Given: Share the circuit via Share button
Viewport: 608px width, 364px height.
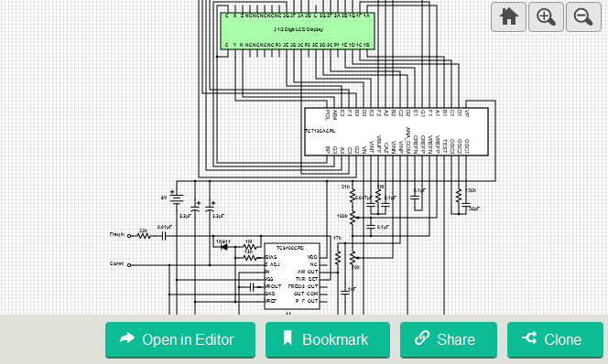Looking at the screenshot, I should click(x=449, y=339).
